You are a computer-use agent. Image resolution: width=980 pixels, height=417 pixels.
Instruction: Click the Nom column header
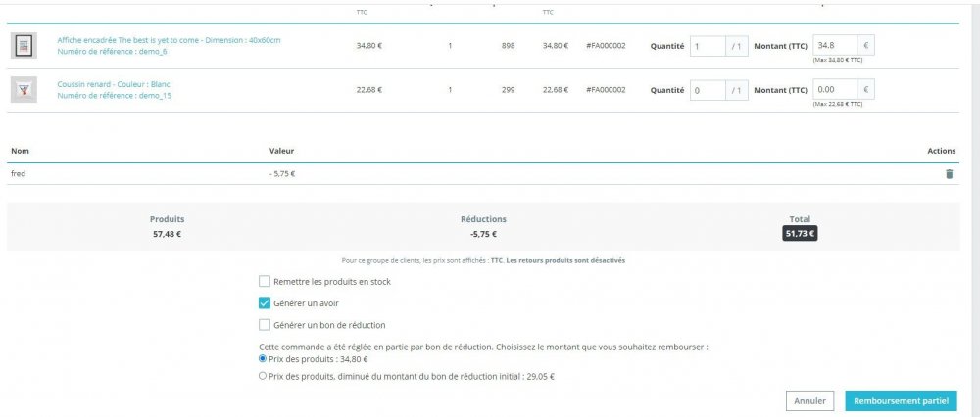pyautogui.click(x=20, y=151)
